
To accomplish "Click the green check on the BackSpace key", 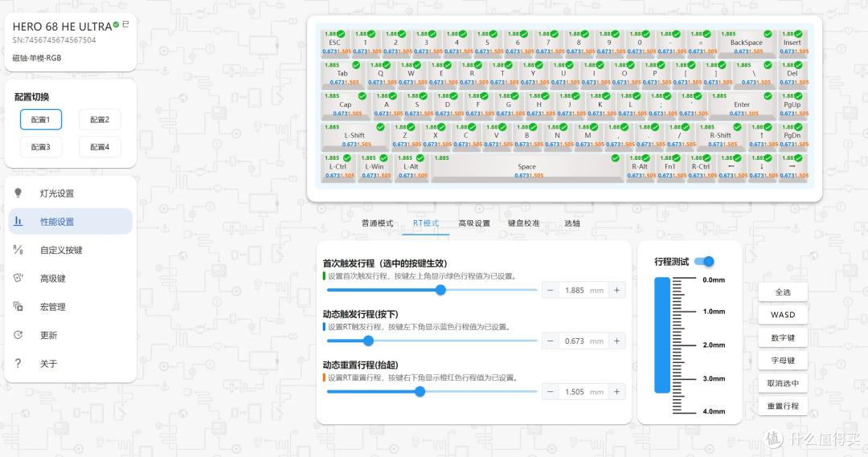I will [x=768, y=34].
